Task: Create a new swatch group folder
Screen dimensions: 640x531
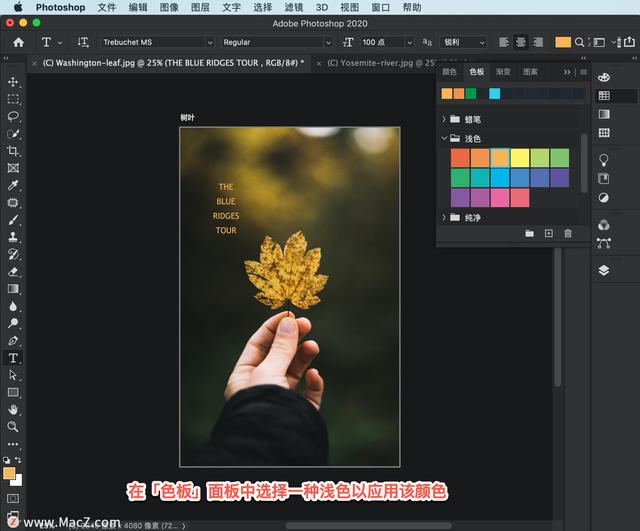Action: tap(530, 233)
